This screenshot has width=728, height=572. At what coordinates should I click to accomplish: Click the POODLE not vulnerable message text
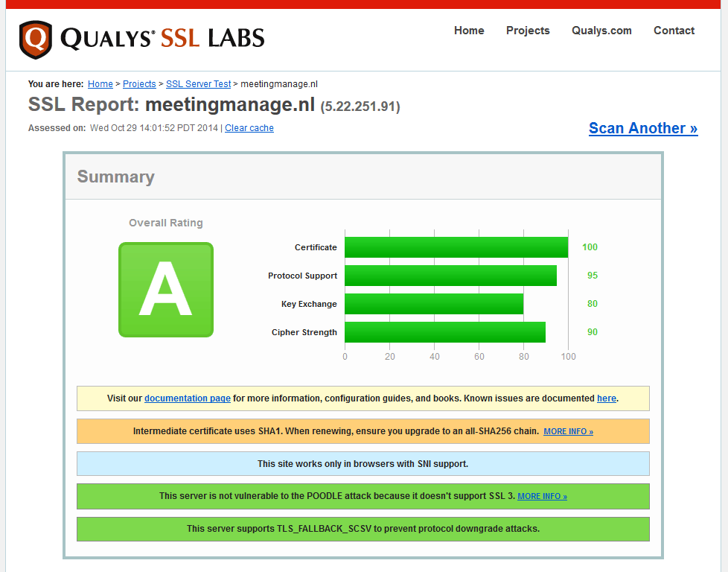coord(337,496)
